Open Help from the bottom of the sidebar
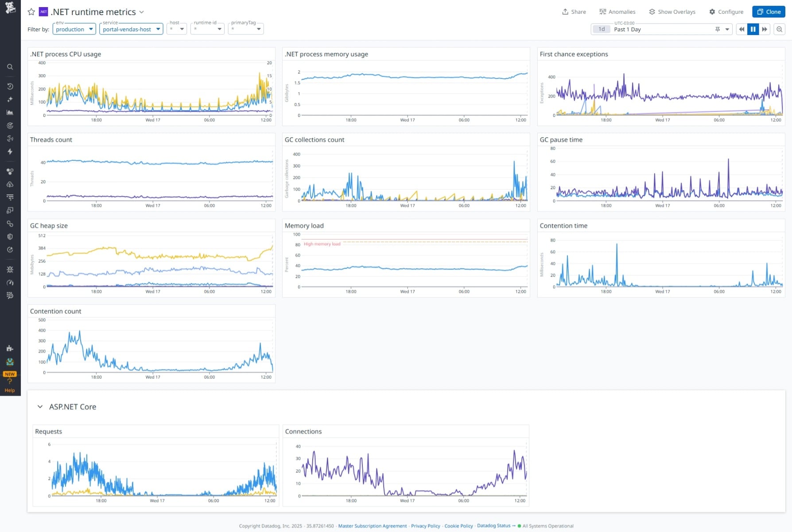 [9, 386]
